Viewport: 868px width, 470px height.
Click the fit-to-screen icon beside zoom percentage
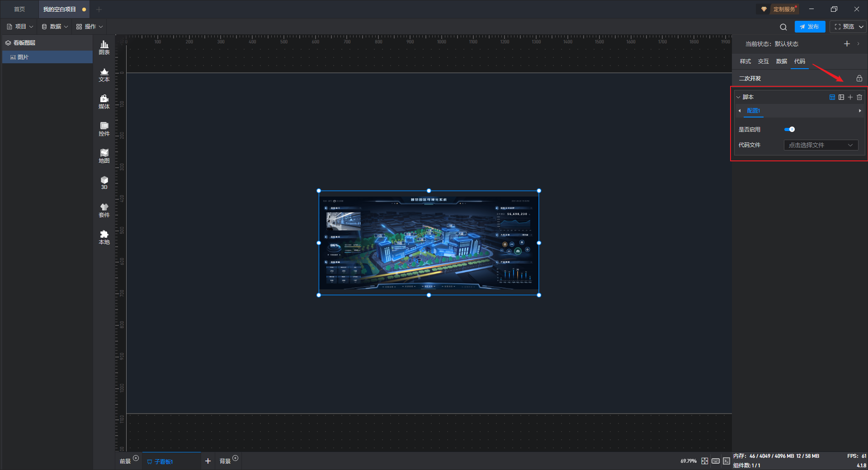point(704,461)
